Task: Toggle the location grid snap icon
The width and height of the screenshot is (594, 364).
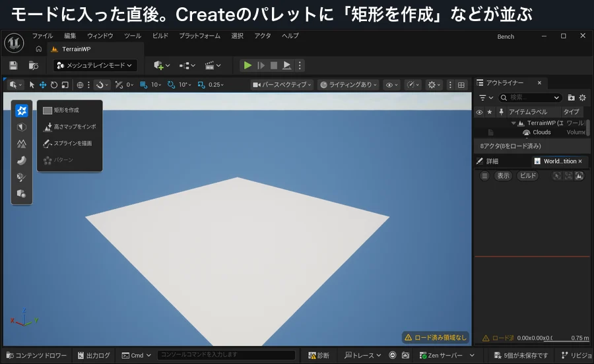Action: click(x=143, y=85)
